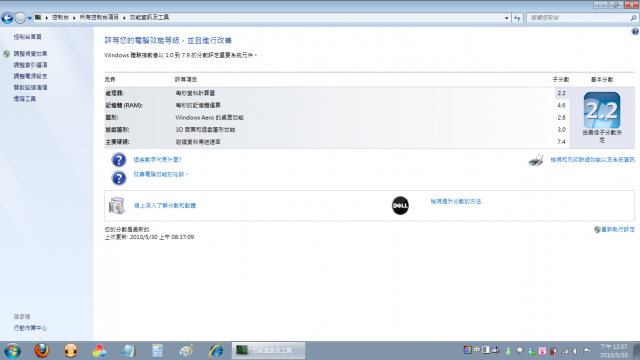Select the 處理器 row subscore 2.2
640x360 pixels.
point(561,93)
